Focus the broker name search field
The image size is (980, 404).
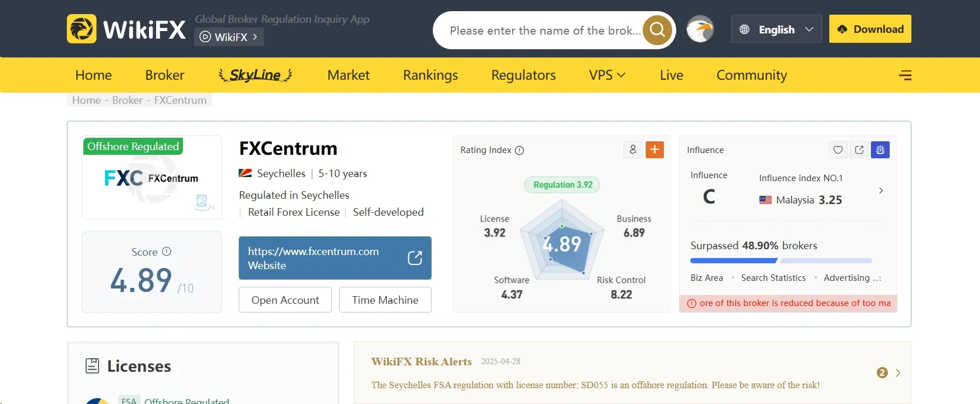pyautogui.click(x=545, y=30)
